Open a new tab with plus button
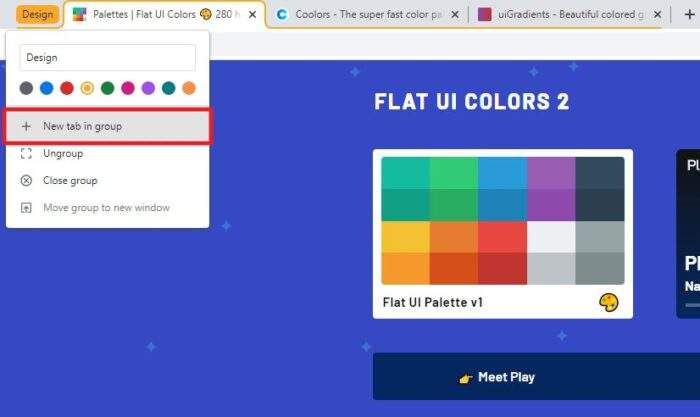700x417 pixels. tap(689, 15)
